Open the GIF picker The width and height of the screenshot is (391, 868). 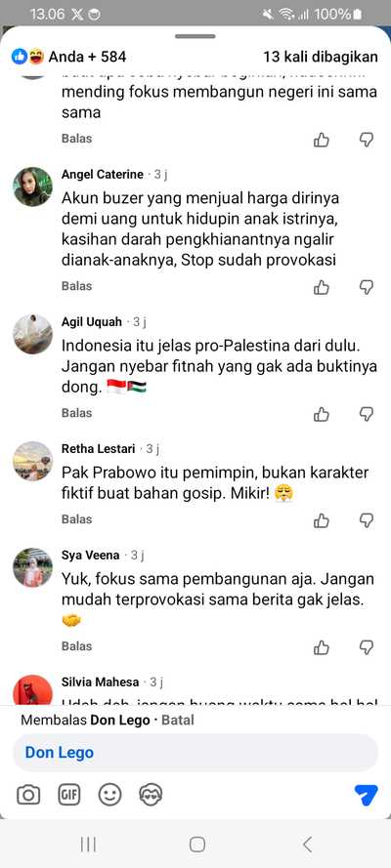click(69, 796)
